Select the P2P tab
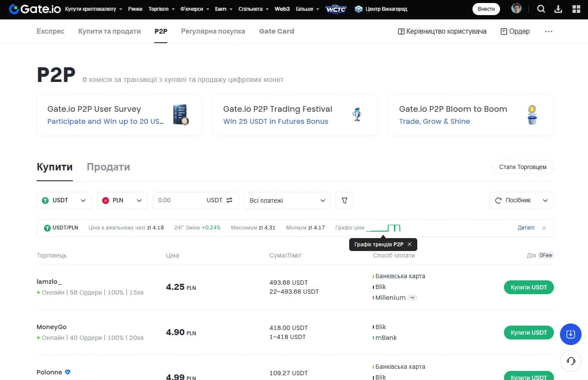 tap(161, 31)
